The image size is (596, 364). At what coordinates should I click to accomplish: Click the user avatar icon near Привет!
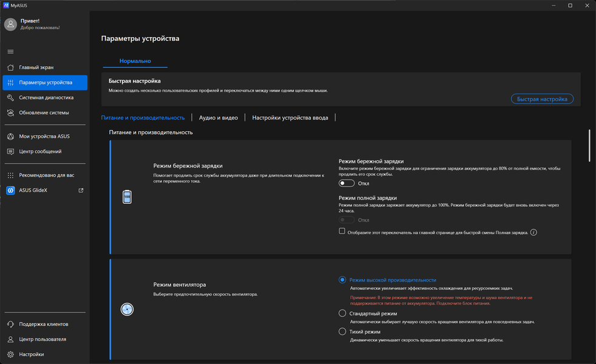pos(11,24)
